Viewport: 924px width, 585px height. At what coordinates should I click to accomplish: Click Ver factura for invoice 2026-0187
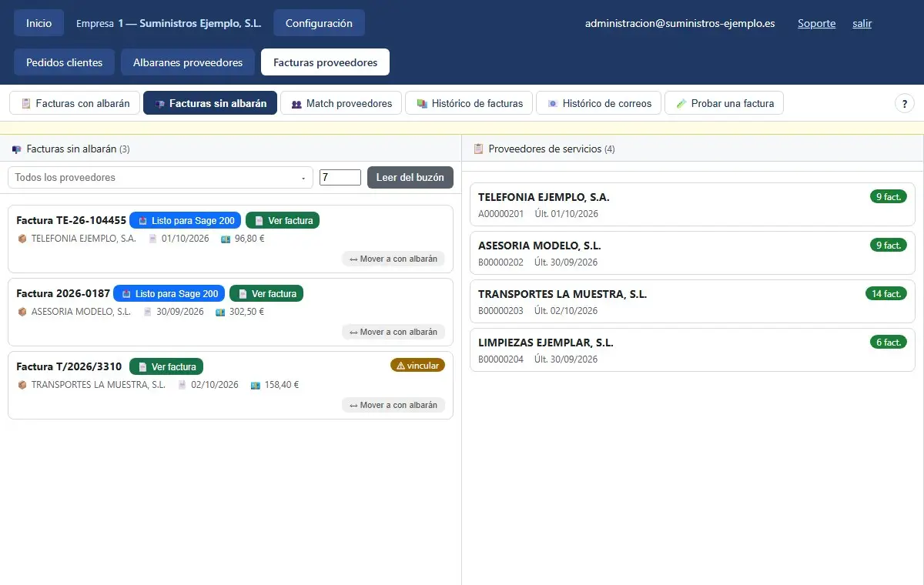click(266, 293)
